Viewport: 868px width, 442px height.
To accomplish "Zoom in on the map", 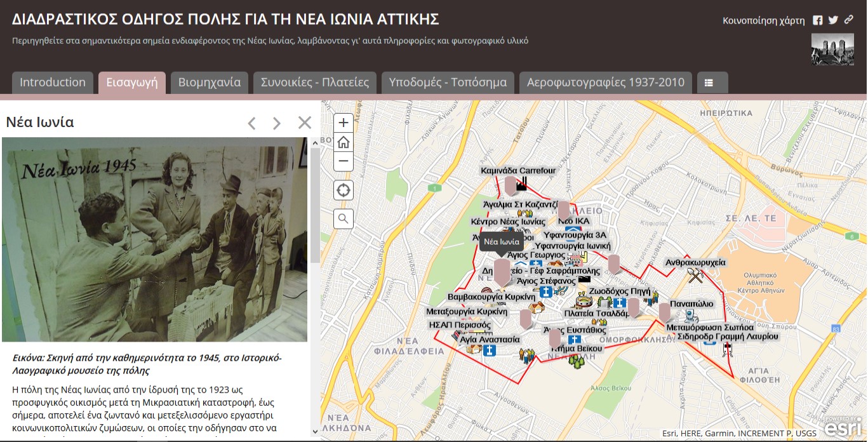I will (x=344, y=123).
